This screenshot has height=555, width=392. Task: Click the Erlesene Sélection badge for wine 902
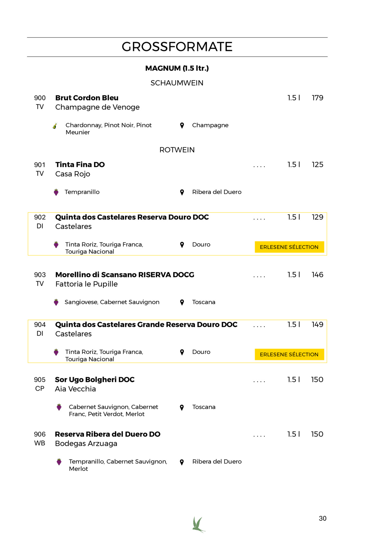[289, 247]
